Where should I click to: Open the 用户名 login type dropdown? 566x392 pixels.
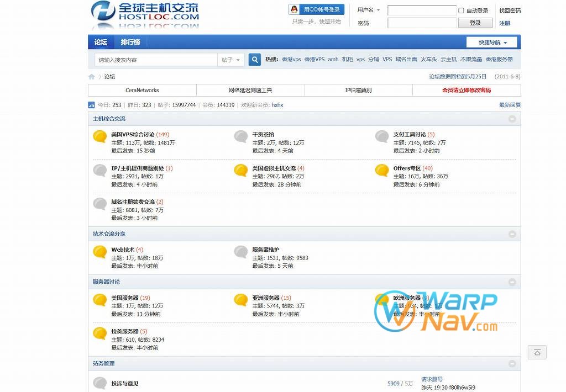pos(369,10)
